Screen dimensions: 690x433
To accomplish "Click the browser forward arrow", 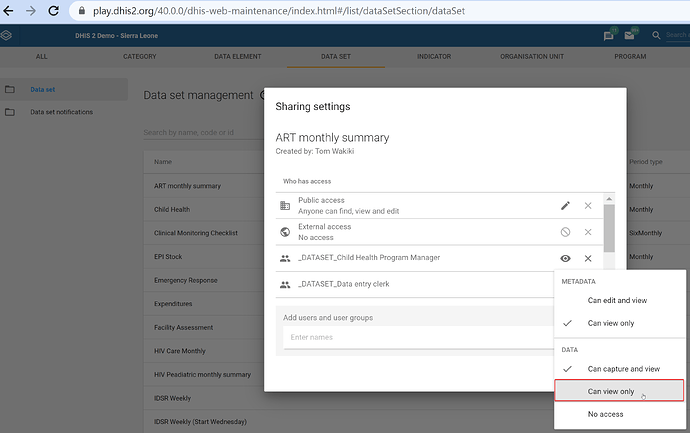I will pos(31,11).
